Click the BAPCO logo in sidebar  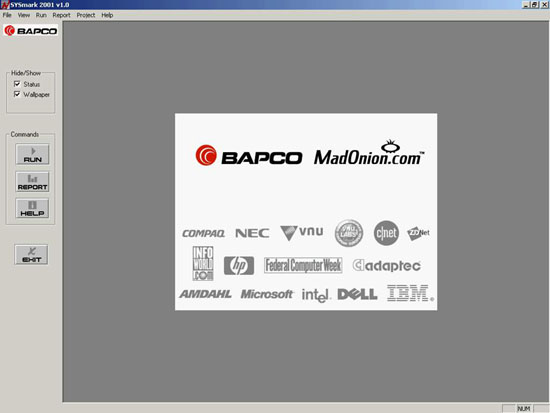(31, 31)
